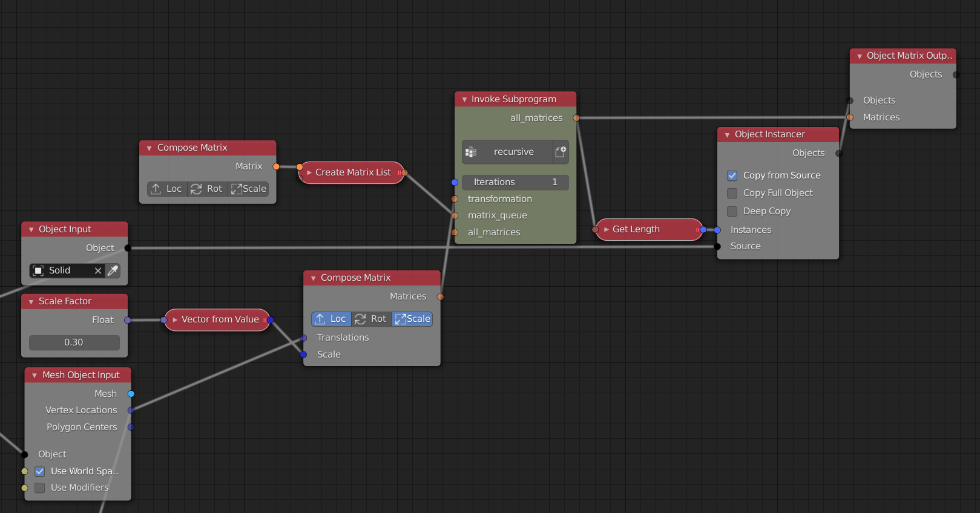Viewport: 980px width, 513px height.
Task: Click Objects output socket of Object Instancer
Action: (839, 153)
